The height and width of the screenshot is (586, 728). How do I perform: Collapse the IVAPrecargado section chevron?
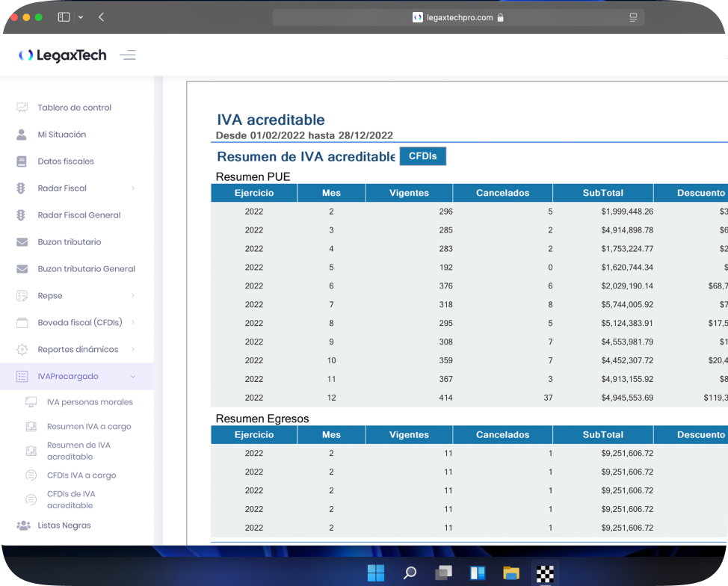[x=133, y=377]
